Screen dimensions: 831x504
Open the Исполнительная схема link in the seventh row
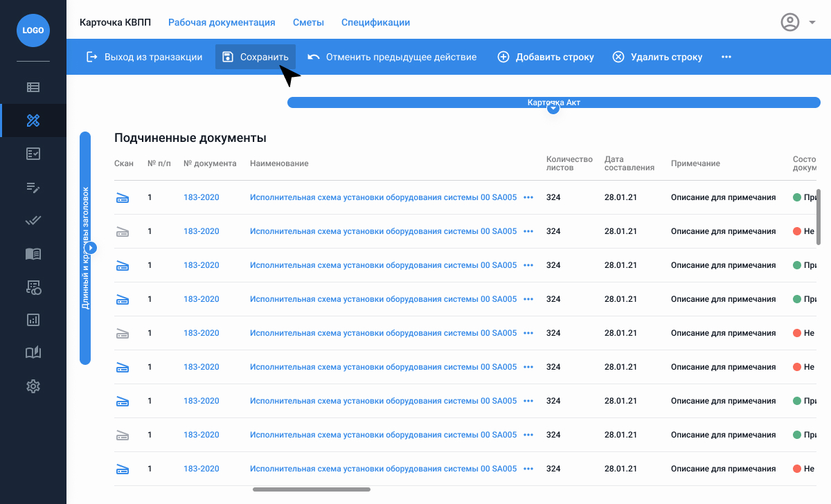383,401
